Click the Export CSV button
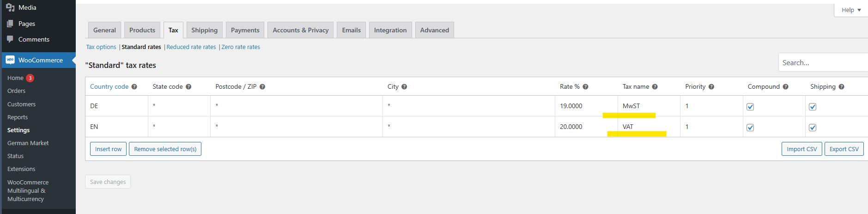868x214 pixels. [844, 149]
